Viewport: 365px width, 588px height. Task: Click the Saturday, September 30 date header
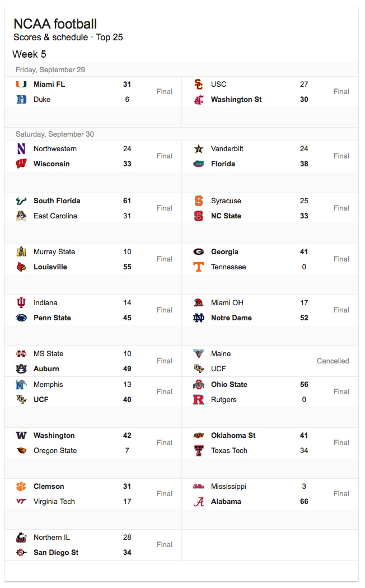pos(55,134)
